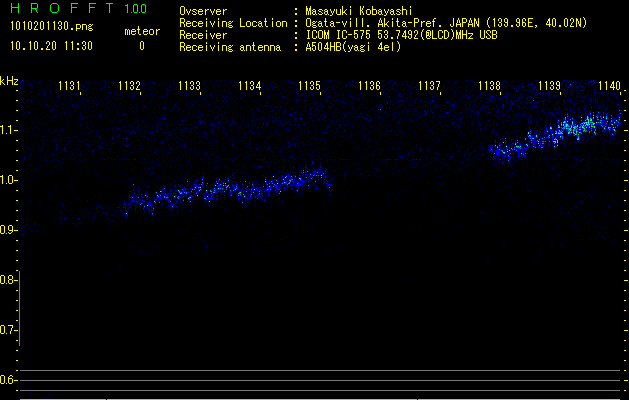Click the 1135 time tick label
629x400 pixels.
pos(310,87)
